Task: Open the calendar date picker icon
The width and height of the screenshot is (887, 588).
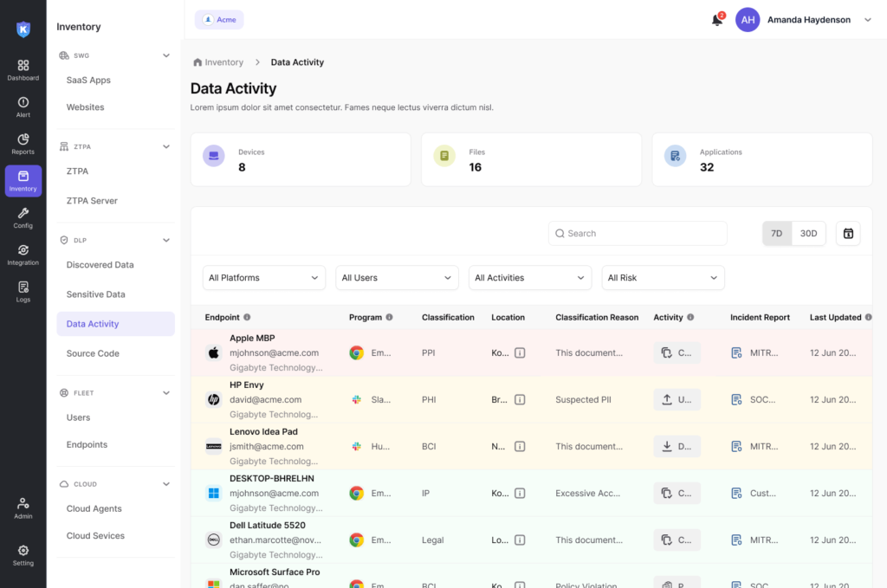Action: tap(848, 232)
